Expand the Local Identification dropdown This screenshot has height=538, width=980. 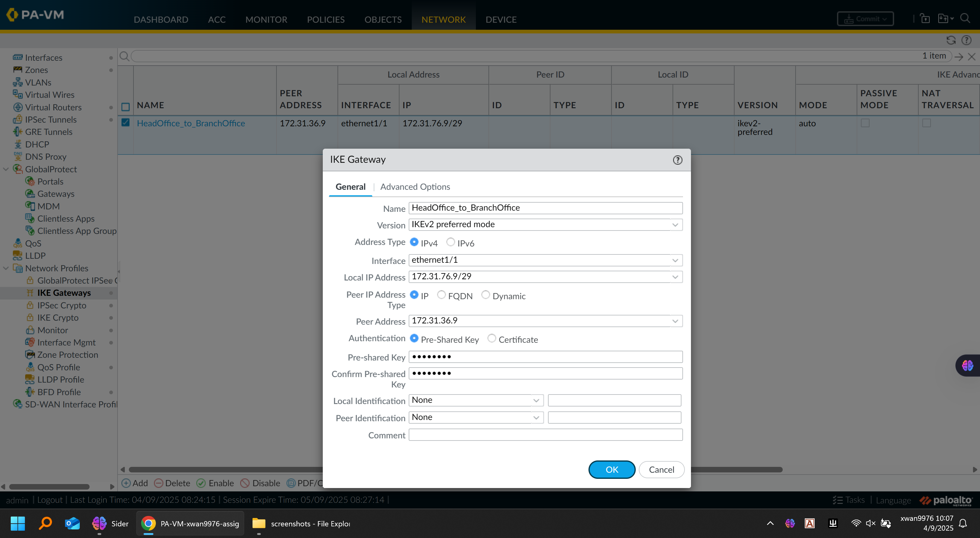[x=536, y=400]
